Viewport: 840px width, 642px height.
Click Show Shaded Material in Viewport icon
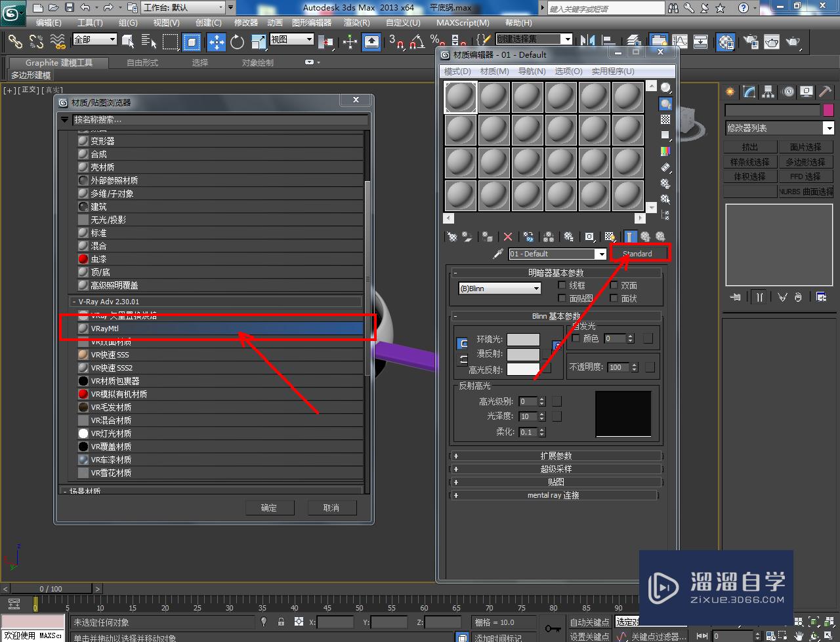(610, 237)
